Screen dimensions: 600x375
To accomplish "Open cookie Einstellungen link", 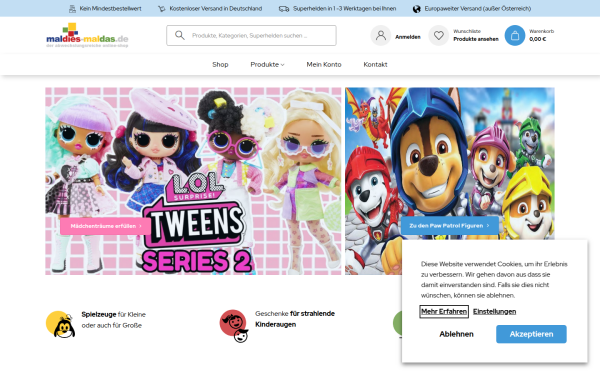I will pos(494,311).
